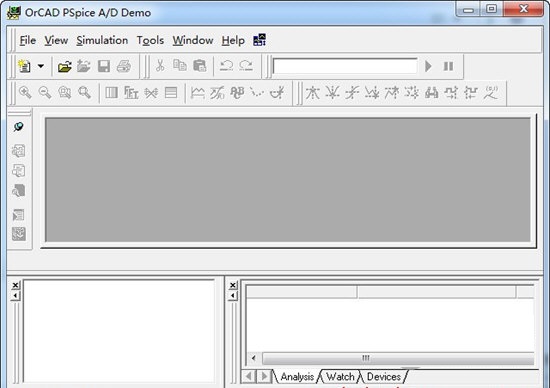Viewport: 550px width, 388px height.
Task: Click the Cursor Peak icon
Action: point(312,93)
